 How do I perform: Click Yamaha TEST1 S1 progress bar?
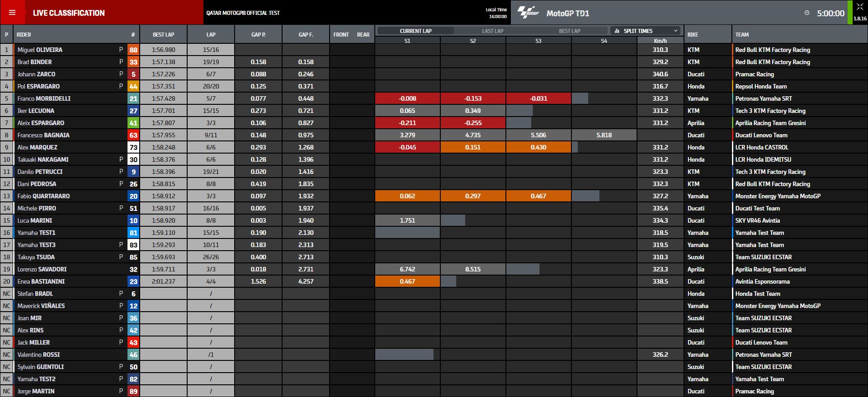pyautogui.click(x=407, y=233)
